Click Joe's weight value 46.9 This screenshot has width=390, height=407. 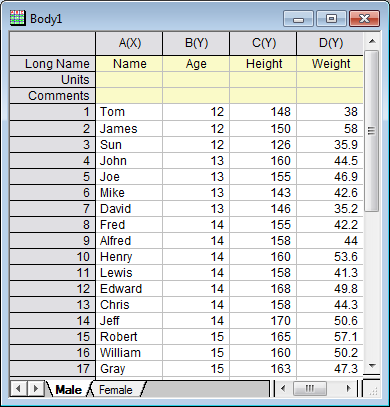[x=330, y=177]
